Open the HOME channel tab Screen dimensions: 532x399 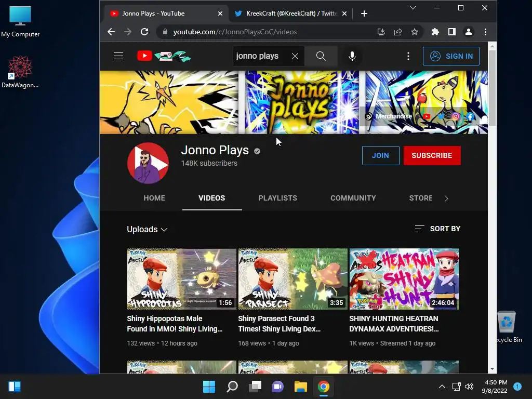[154, 198]
